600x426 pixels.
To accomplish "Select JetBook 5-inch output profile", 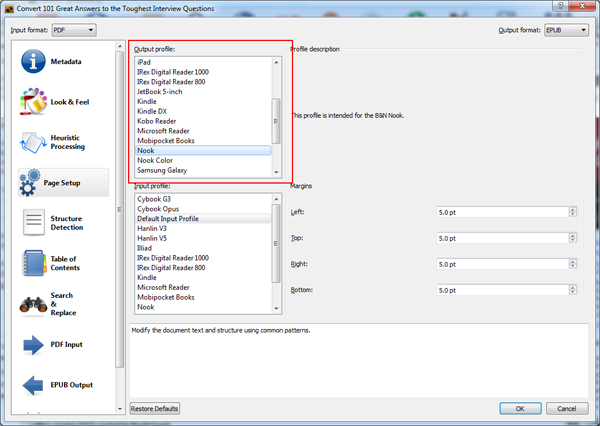I will [x=203, y=92].
